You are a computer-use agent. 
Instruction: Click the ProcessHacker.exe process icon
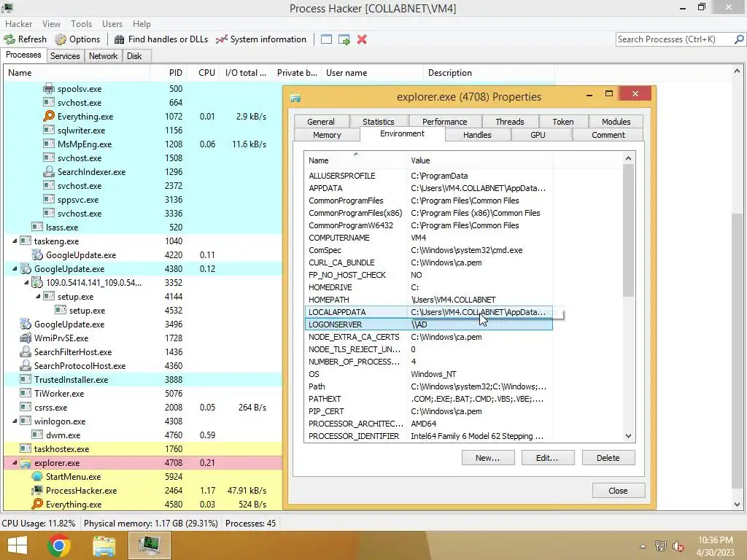[x=37, y=491]
